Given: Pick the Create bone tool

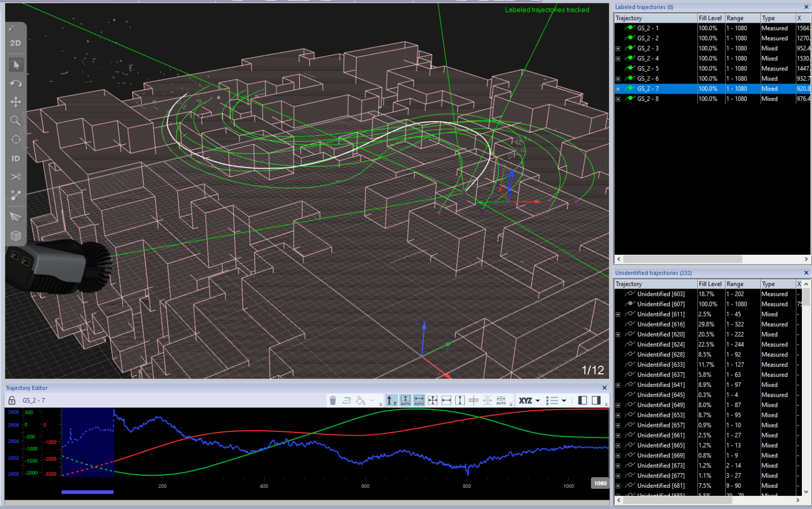Looking at the screenshot, I should tap(16, 196).
